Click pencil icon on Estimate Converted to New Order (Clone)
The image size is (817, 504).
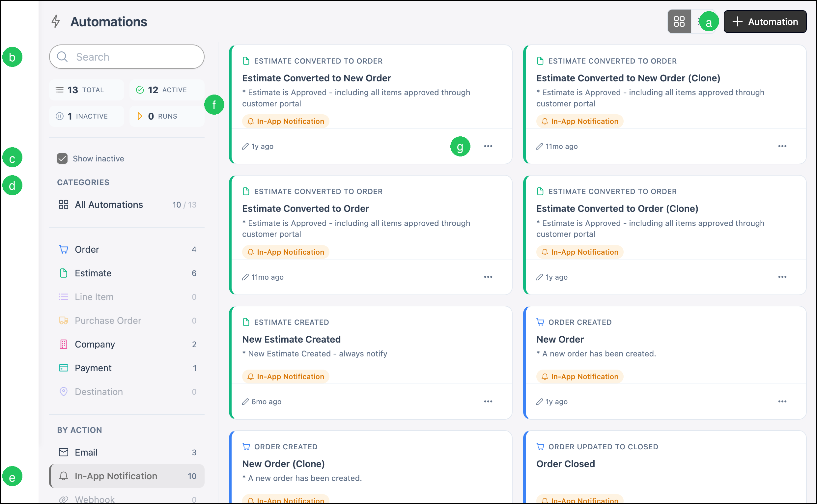pyautogui.click(x=539, y=146)
